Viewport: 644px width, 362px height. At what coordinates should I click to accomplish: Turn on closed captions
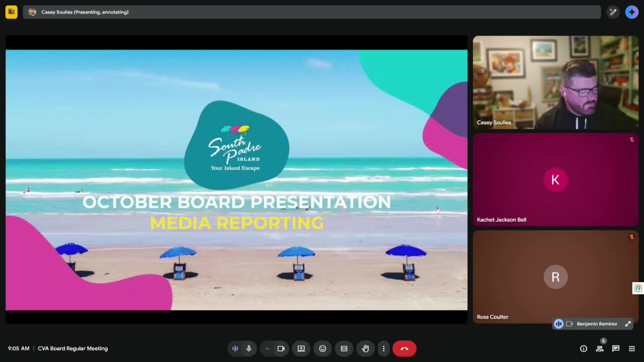tap(344, 348)
